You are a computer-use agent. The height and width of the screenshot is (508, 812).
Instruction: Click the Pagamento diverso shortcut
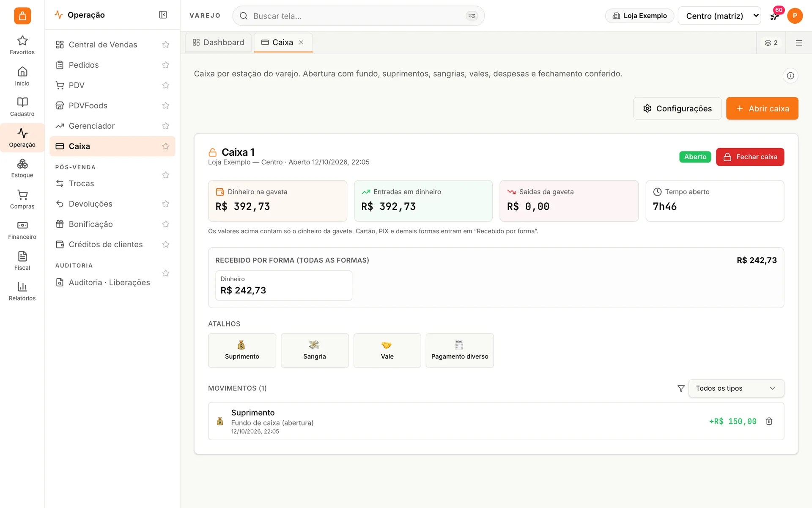(x=460, y=351)
